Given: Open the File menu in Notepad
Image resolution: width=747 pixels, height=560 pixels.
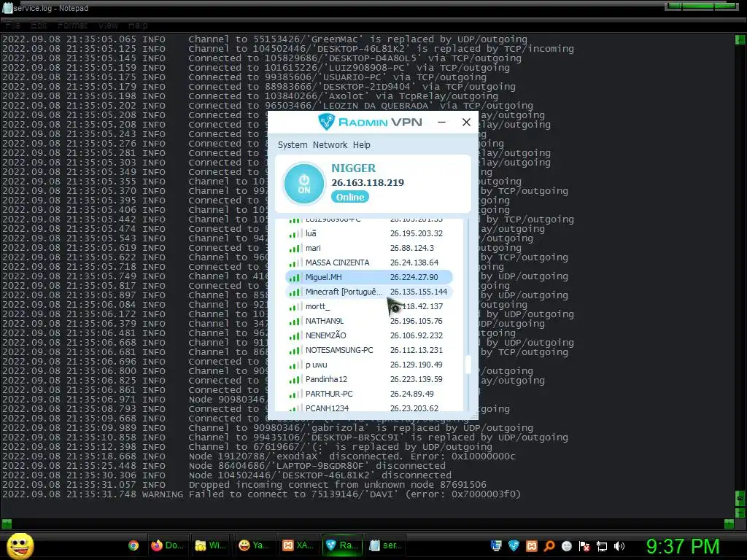Looking at the screenshot, I should coord(13,25).
